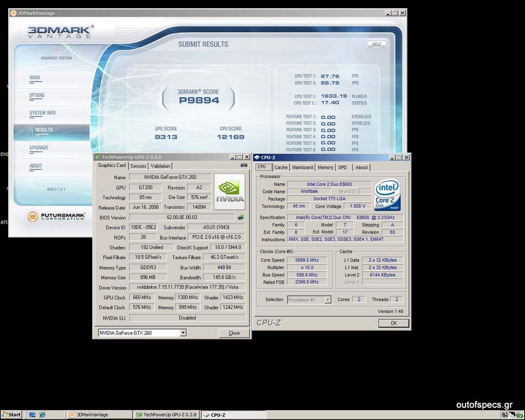Viewport: 525px width, 420px height.
Task: Switch to GPU-Z Validation tab
Action: click(160, 166)
